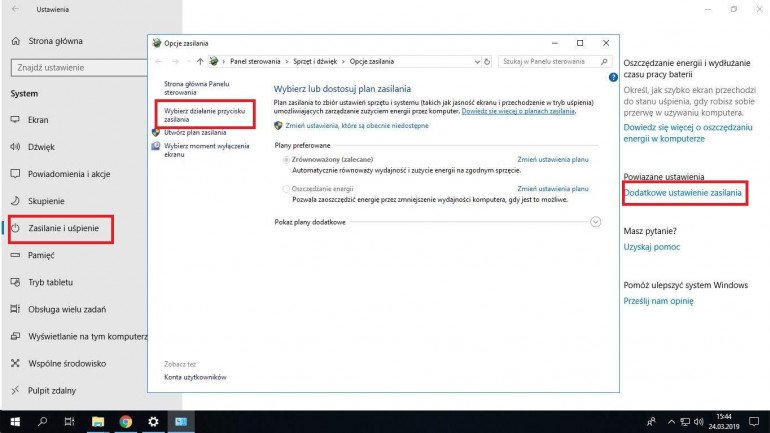This screenshot has width=770, height=433.
Task: Go up one level in Opcje zasilania
Action: (200, 61)
